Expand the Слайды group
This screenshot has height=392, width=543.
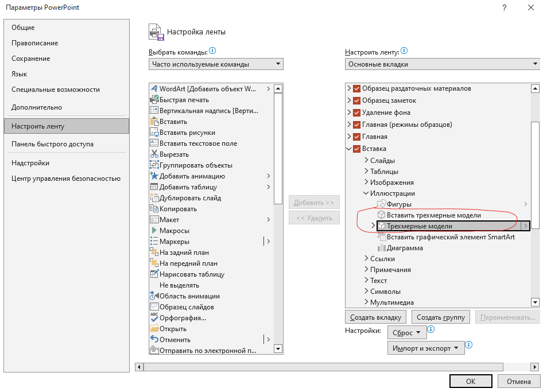(x=366, y=160)
